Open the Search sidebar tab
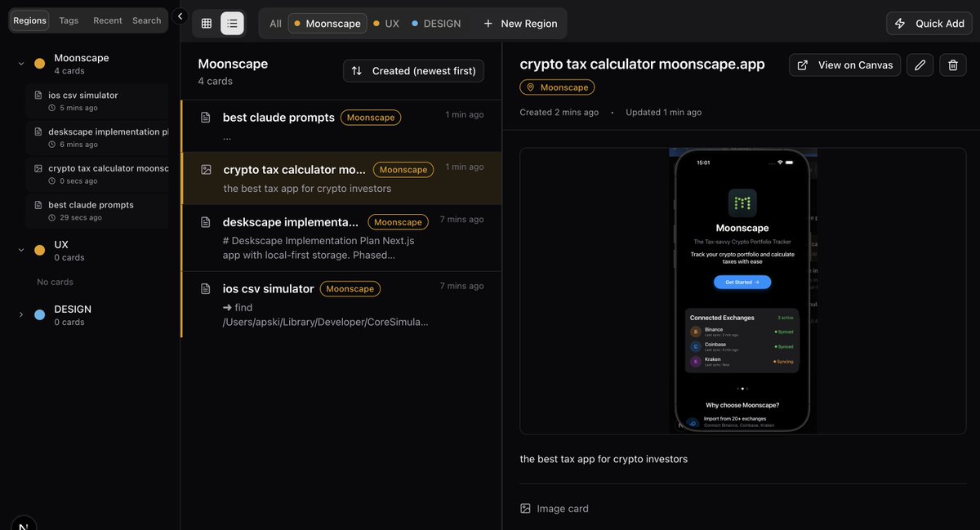This screenshot has width=980, height=530. click(x=147, y=20)
